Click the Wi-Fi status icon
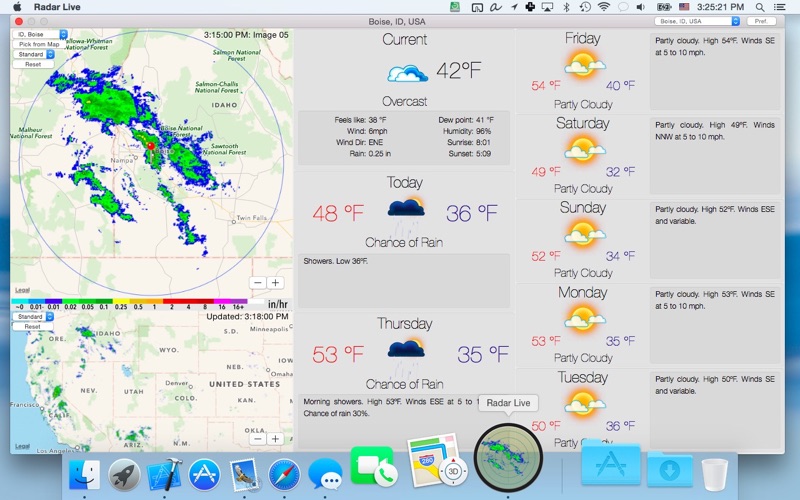 point(604,7)
